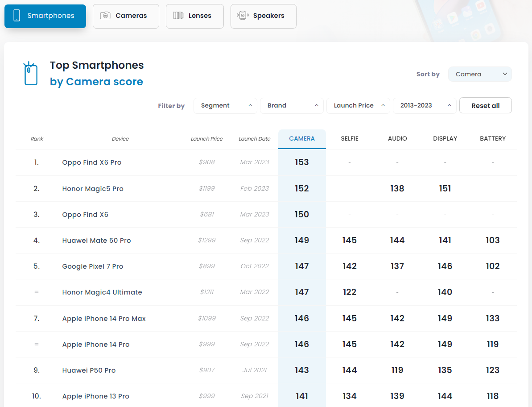Click audio score 138 for Honor Magic5 Pro
The height and width of the screenshot is (407, 532).
click(397, 188)
